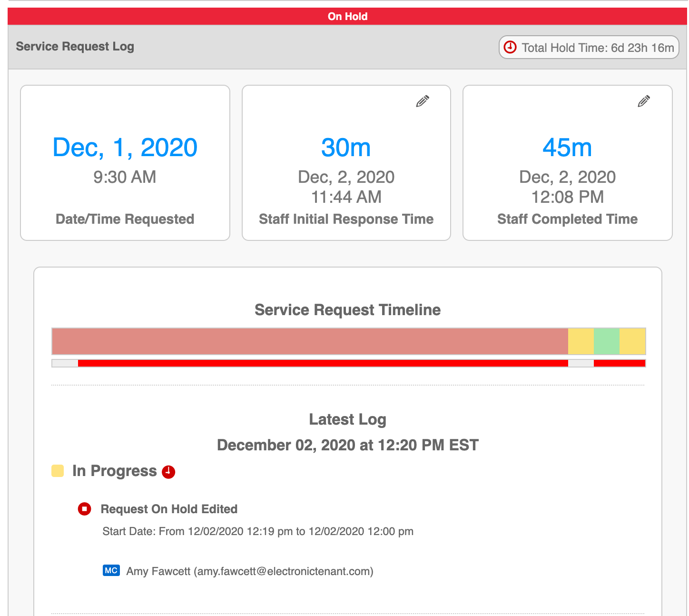Open the Total Hold Time badge
The height and width of the screenshot is (616, 689).
pyautogui.click(x=589, y=48)
